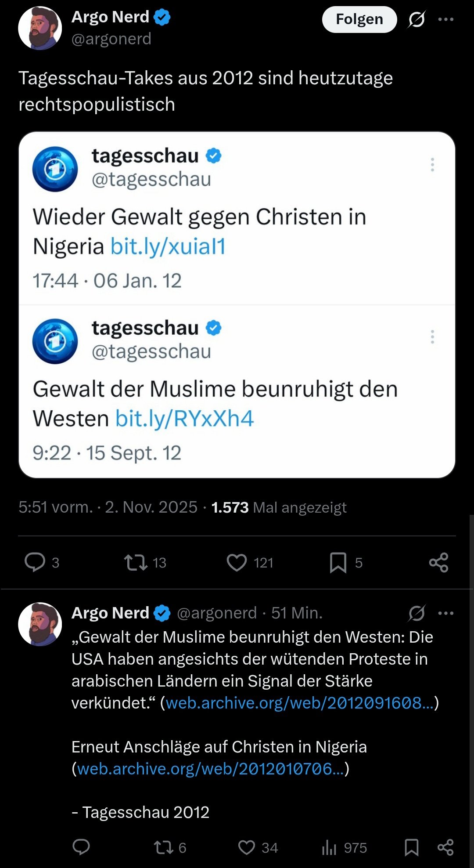Reply to the main Argo Nerd post
The height and width of the screenshot is (868, 474).
click(35, 562)
